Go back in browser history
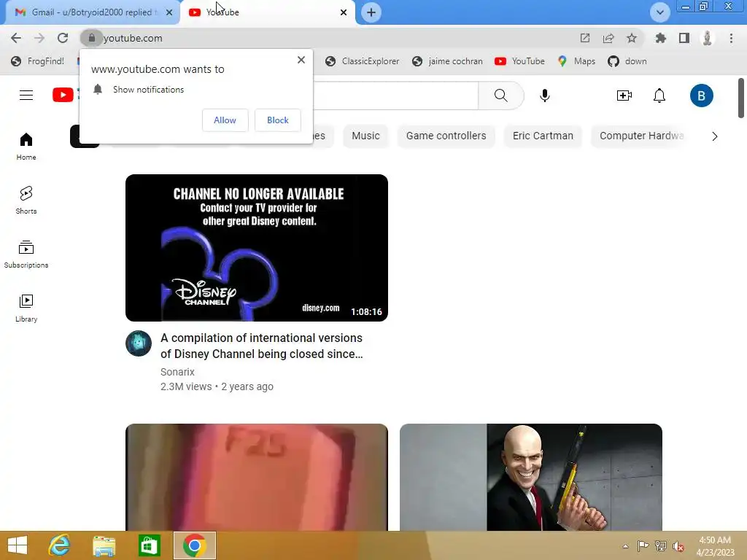The height and width of the screenshot is (560, 747). point(16,38)
